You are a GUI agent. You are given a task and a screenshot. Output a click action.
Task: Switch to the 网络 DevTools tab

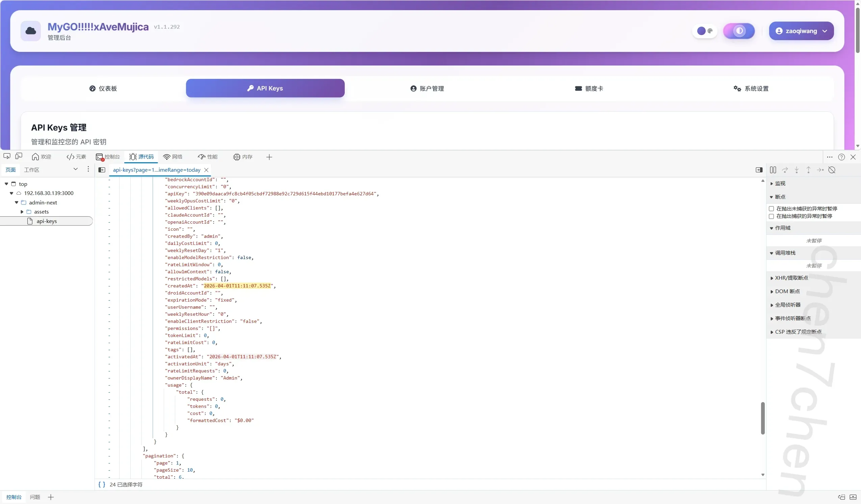[173, 157]
